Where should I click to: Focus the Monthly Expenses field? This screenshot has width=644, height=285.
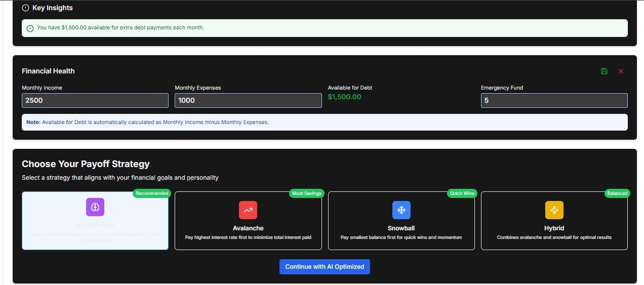click(x=248, y=100)
